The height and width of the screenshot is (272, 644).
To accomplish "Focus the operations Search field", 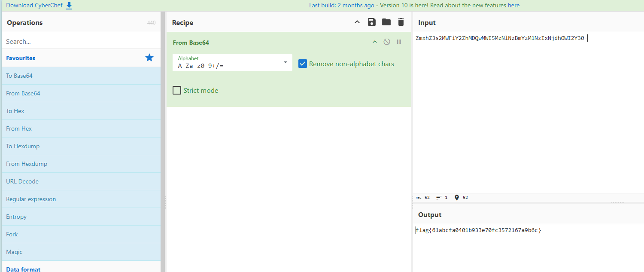I will click(81, 42).
